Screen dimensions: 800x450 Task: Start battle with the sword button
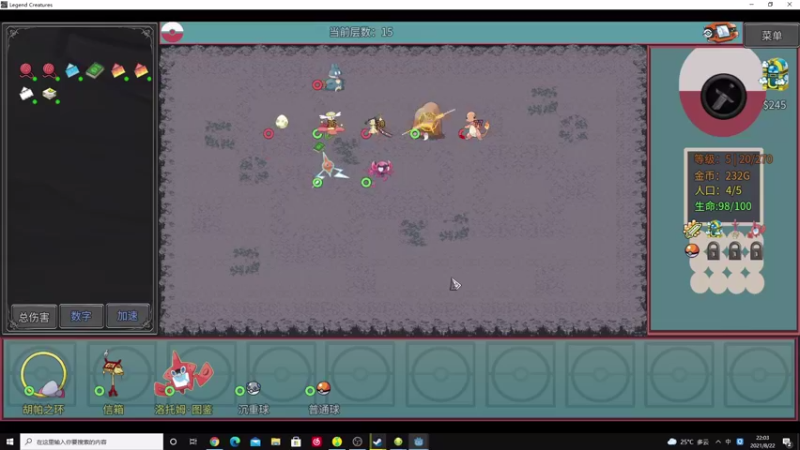click(723, 97)
